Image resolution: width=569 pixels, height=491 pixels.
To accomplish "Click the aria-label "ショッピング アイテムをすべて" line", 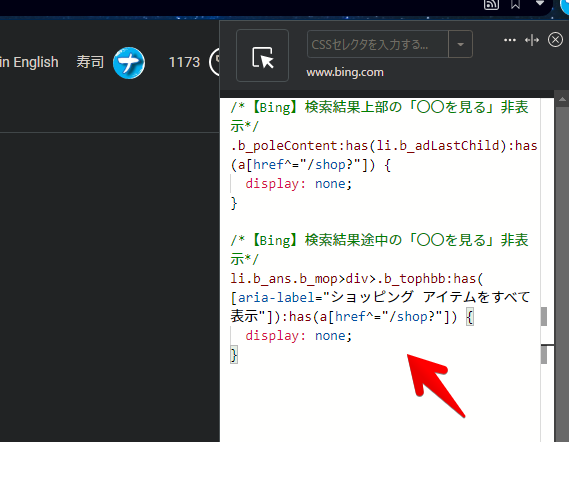I will (x=380, y=298).
